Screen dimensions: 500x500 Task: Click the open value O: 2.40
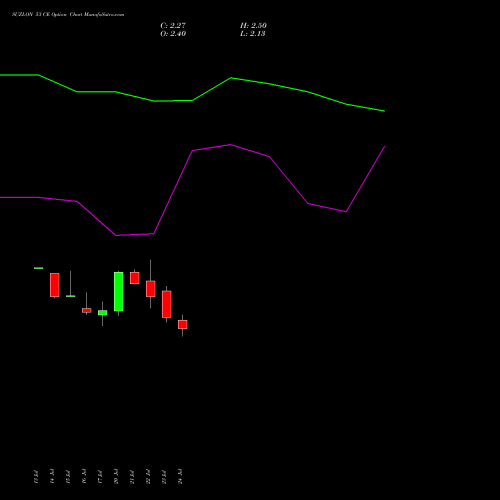click(173, 33)
